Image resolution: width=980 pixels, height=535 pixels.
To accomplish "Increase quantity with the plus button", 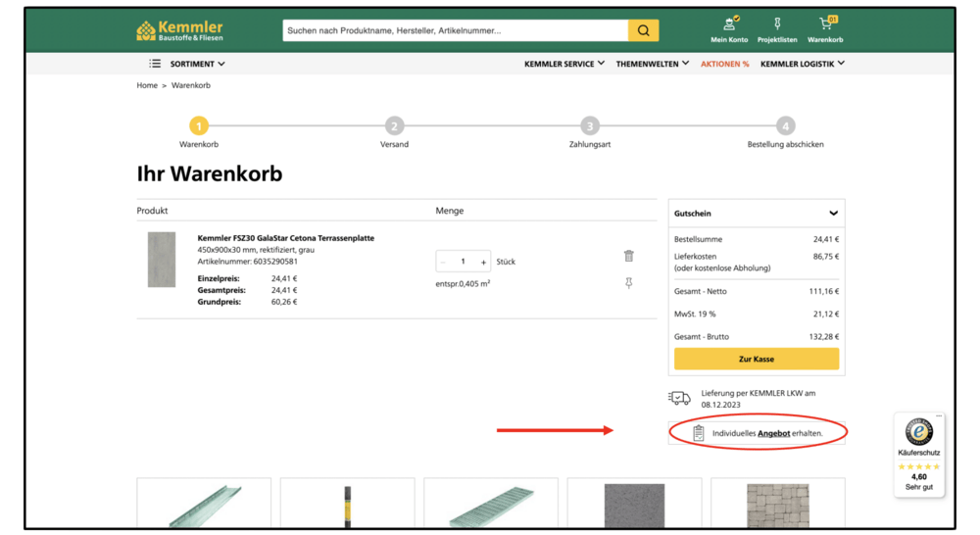I will pos(483,262).
